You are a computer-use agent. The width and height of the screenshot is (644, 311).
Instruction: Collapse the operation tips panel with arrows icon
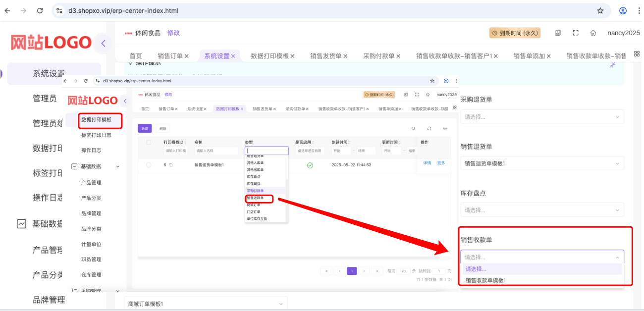tap(613, 64)
